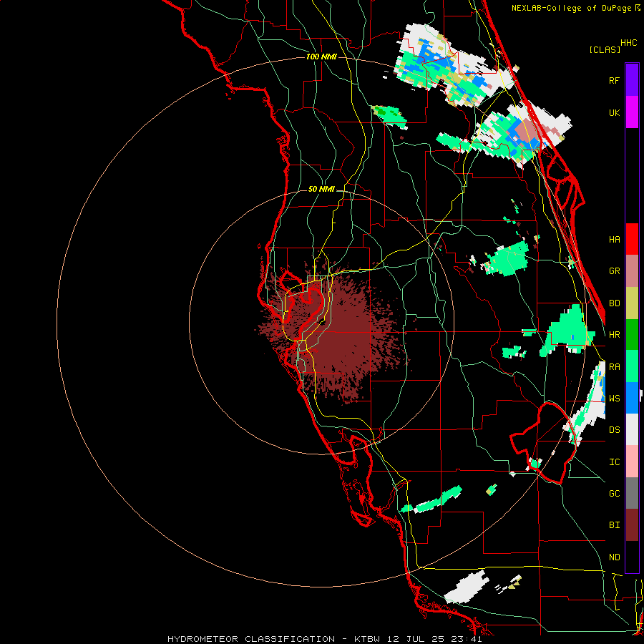The height and width of the screenshot is (644, 644).
Task: Click the HYDROMETEOR CLASSIFICATION caption
Action: click(x=251, y=639)
